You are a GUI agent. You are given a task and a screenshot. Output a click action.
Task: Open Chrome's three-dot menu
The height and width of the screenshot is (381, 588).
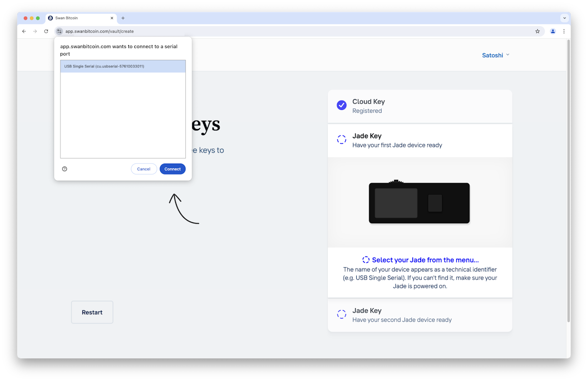point(564,31)
